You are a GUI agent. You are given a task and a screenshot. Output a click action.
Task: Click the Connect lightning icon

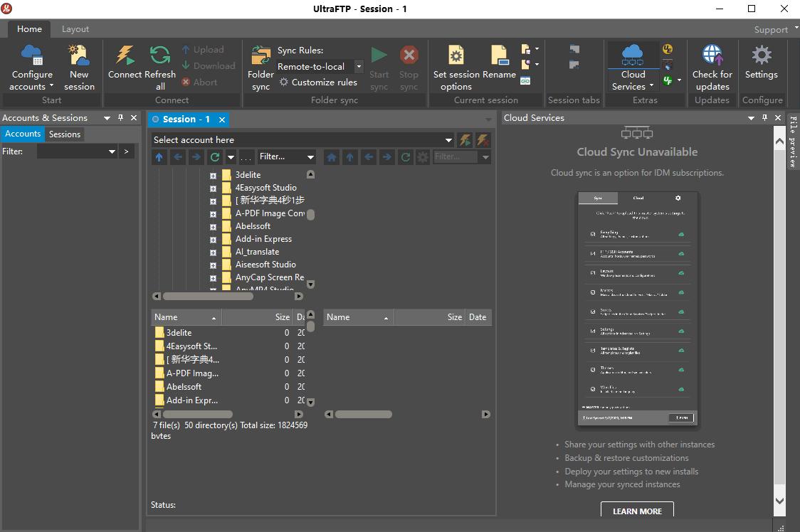(x=124, y=55)
